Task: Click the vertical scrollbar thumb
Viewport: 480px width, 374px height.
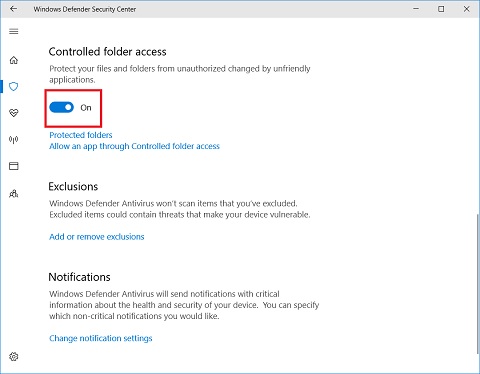Action: tap(478, 283)
